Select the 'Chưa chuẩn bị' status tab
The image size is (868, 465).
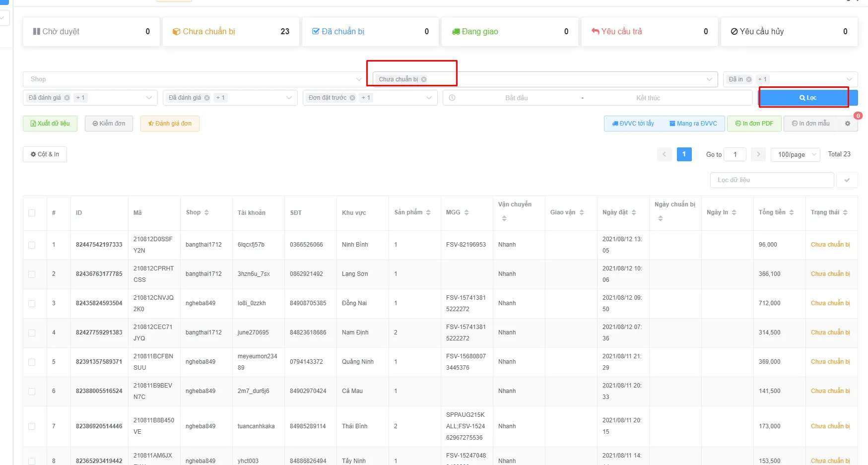[231, 32]
